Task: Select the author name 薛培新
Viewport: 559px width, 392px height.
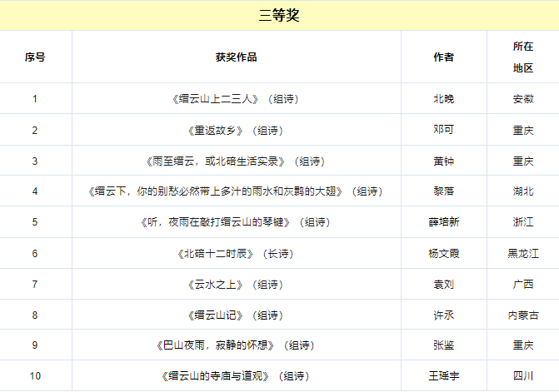Action: coord(443,222)
